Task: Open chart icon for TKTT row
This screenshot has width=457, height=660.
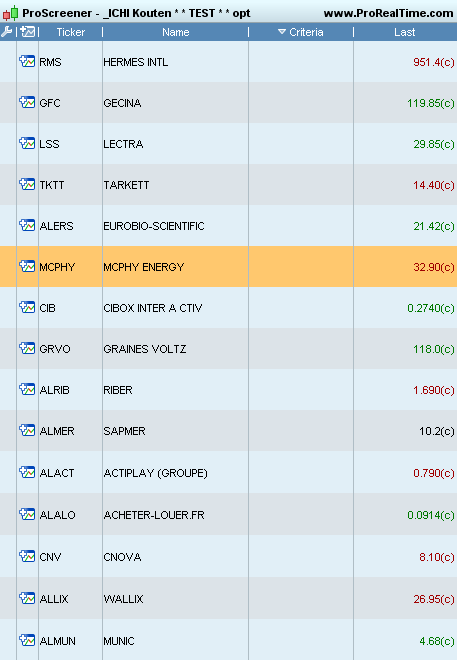Action: (x=27, y=184)
